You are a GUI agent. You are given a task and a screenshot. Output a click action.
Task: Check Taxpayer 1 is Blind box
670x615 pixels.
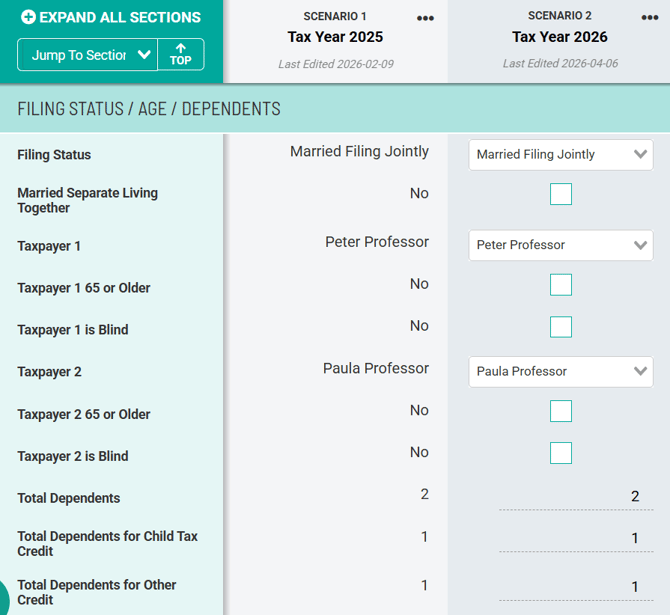(561, 327)
